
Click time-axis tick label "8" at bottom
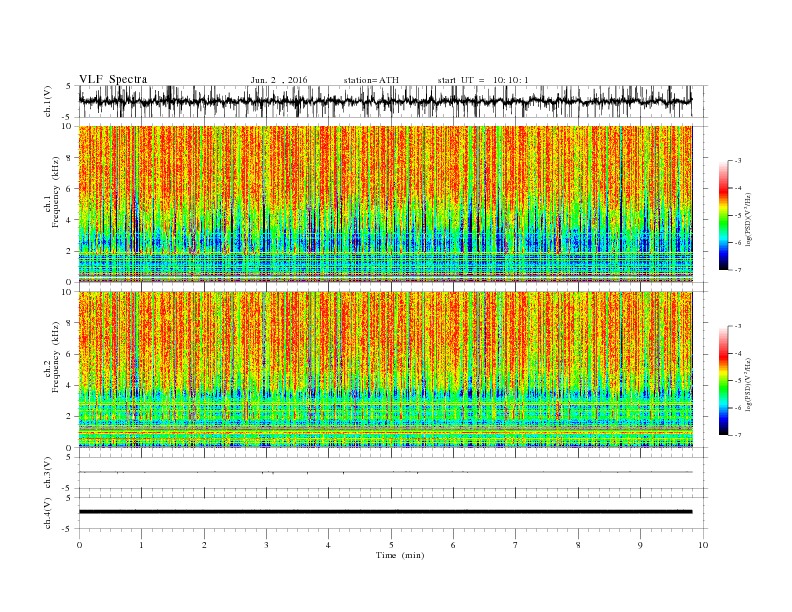578,545
